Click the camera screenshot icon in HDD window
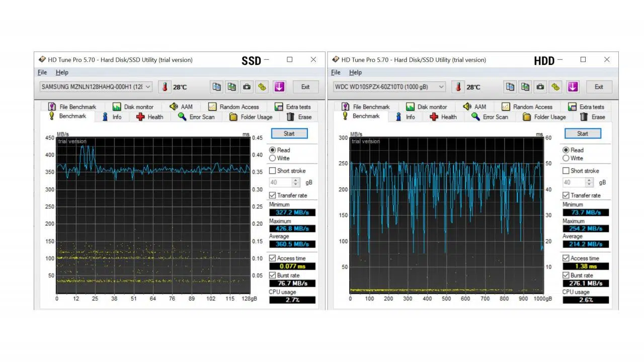644x362 pixels. (x=540, y=87)
